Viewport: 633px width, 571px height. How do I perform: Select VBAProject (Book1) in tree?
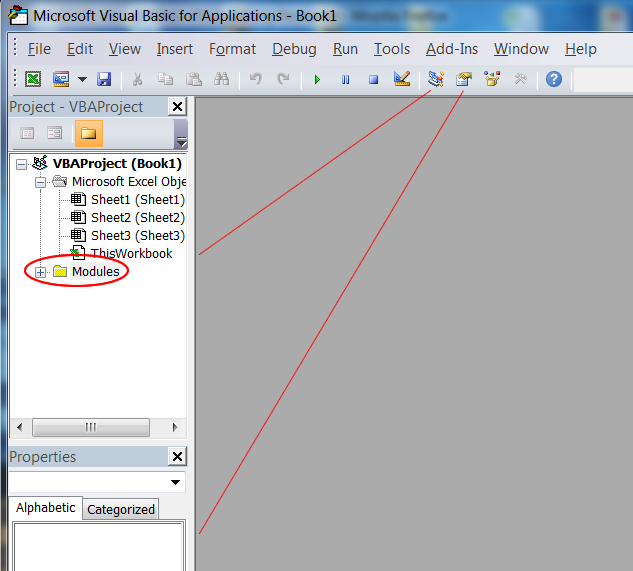[x=117, y=164]
